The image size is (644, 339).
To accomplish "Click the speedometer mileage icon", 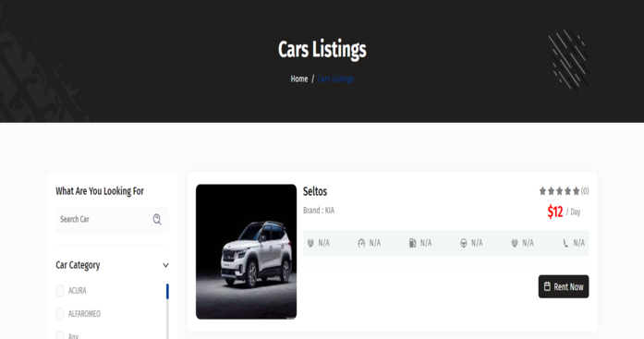I will pyautogui.click(x=361, y=243).
